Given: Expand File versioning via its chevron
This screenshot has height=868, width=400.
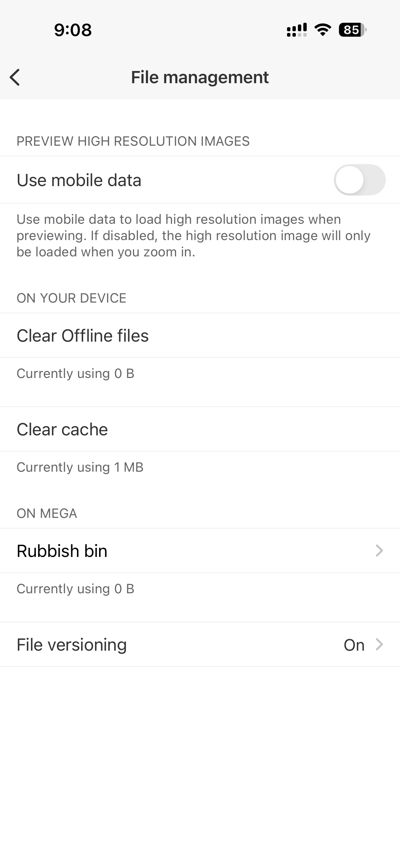Looking at the screenshot, I should [379, 645].
